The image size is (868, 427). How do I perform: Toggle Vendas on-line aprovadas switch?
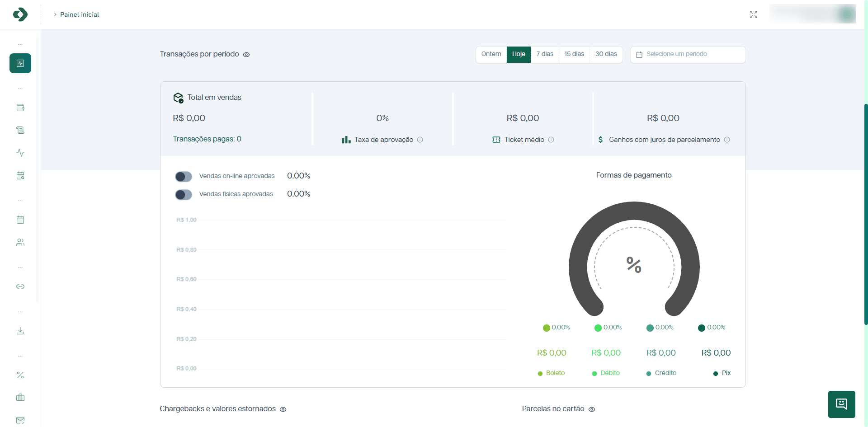tap(184, 176)
